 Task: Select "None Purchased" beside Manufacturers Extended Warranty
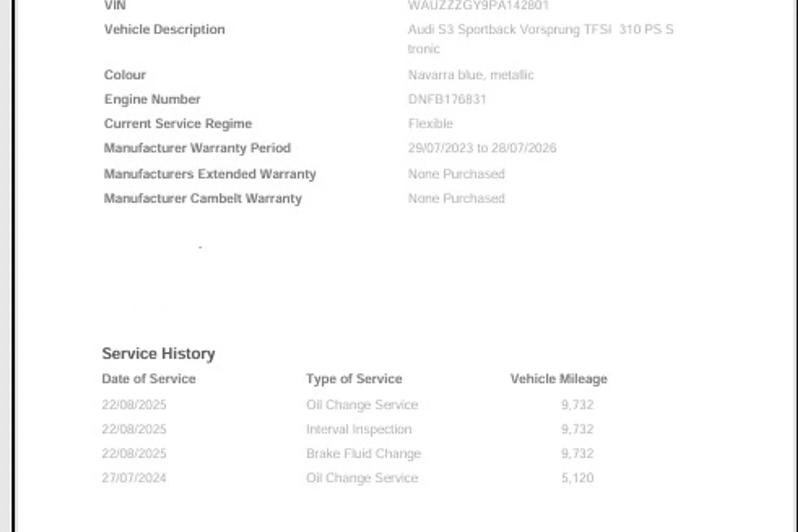click(x=456, y=174)
